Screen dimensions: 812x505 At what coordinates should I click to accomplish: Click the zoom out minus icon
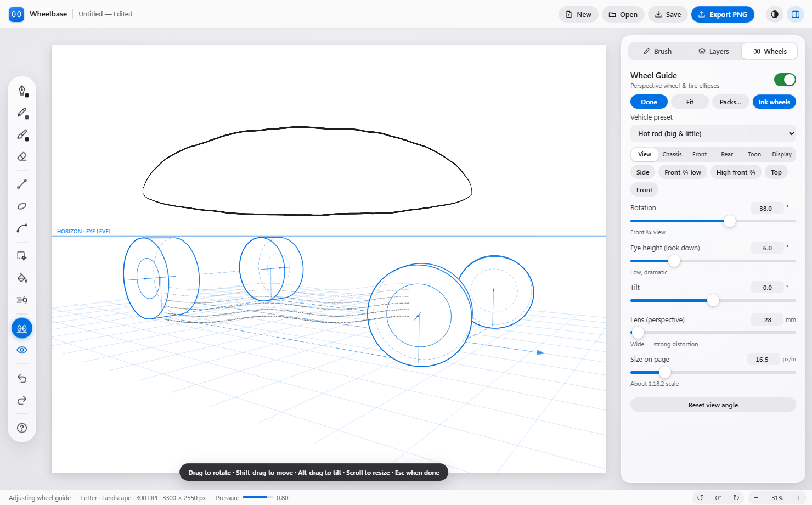(x=756, y=498)
